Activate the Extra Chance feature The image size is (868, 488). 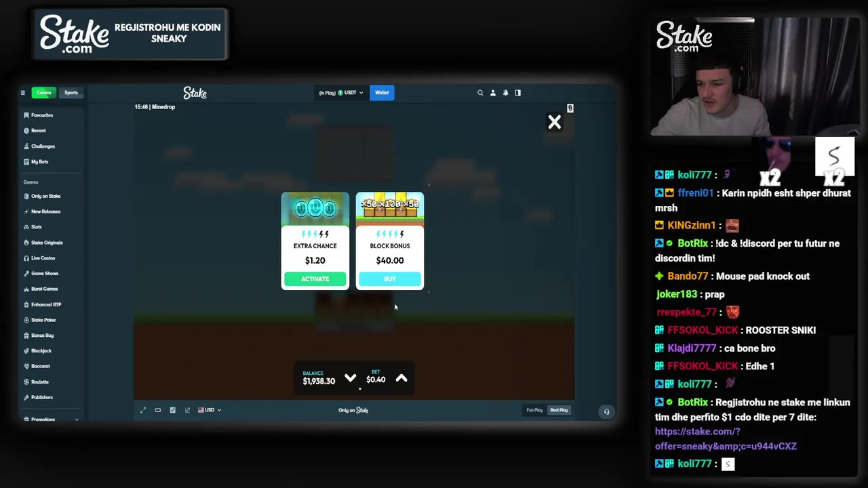(x=315, y=279)
